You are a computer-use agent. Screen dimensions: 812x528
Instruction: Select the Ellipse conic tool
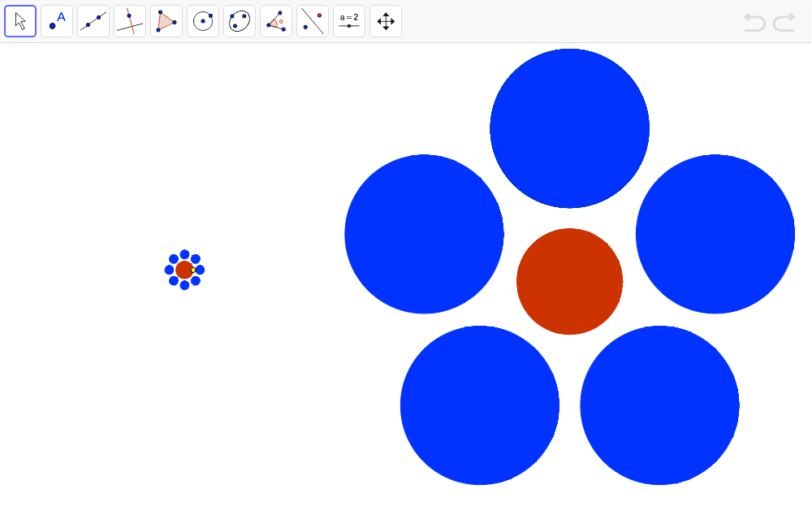point(240,21)
